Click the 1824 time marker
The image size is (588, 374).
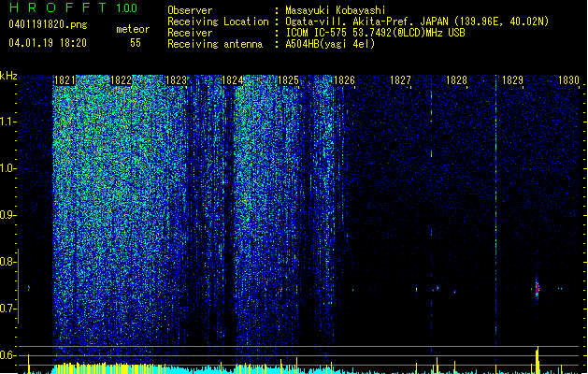pos(233,80)
